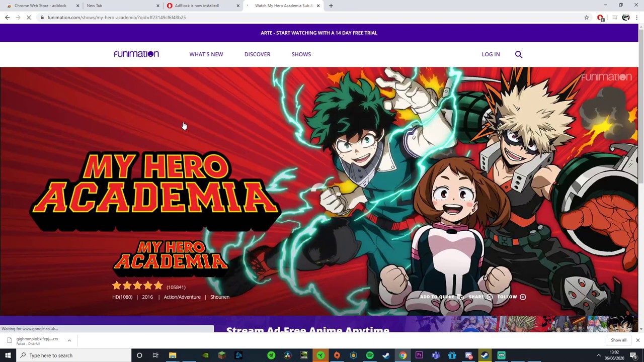This screenshot has height=362, width=644.
Task: Click the Log In link
Action: click(x=491, y=54)
